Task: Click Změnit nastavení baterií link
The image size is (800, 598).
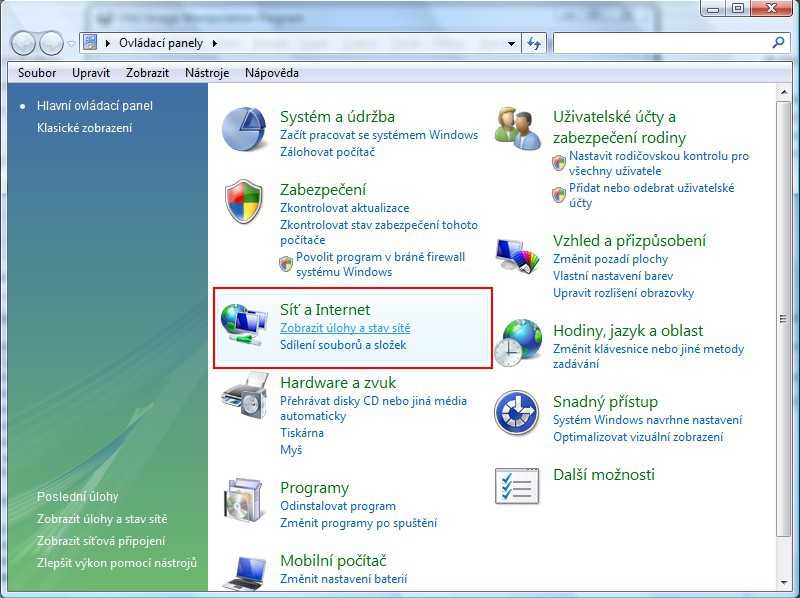Action: pyautogui.click(x=343, y=579)
